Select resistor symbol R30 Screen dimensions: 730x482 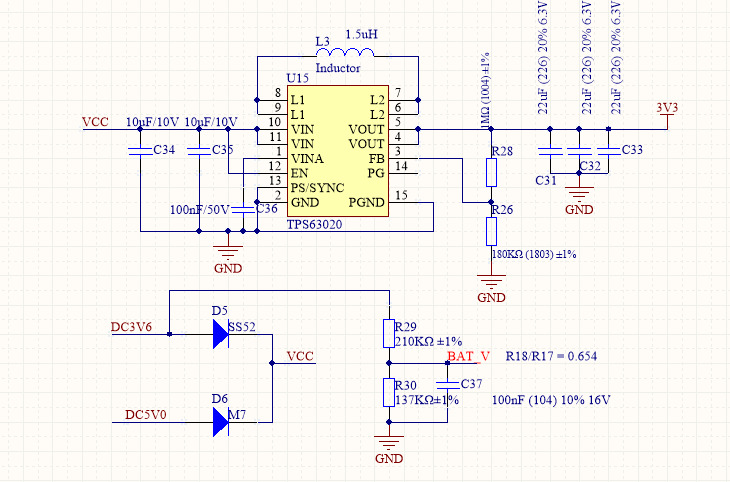pos(389,393)
